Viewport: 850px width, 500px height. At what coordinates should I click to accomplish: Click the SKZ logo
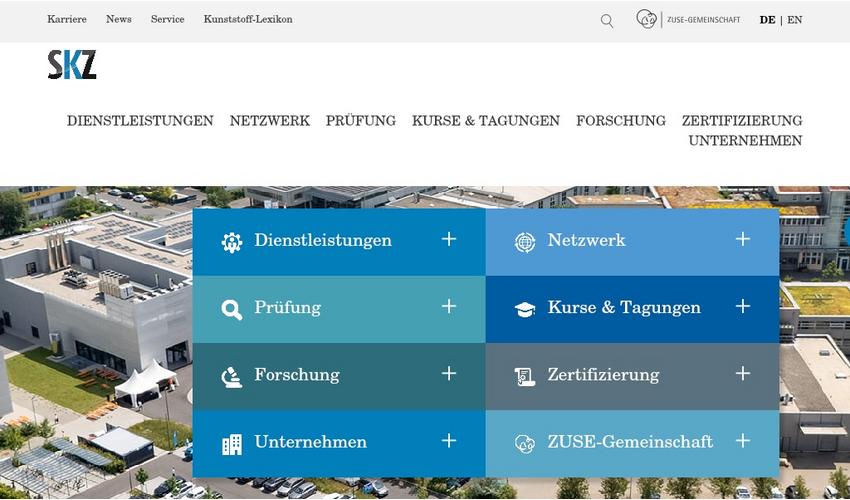[72, 65]
